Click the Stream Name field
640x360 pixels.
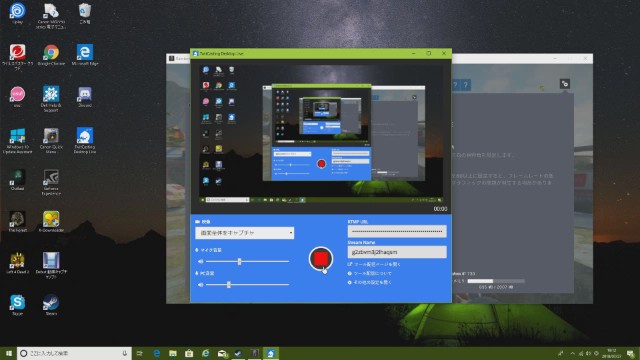(x=397, y=252)
